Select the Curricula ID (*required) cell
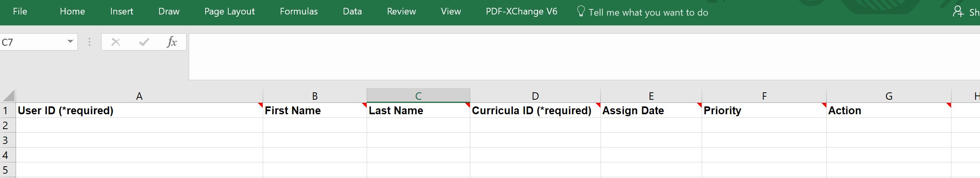 [x=535, y=110]
